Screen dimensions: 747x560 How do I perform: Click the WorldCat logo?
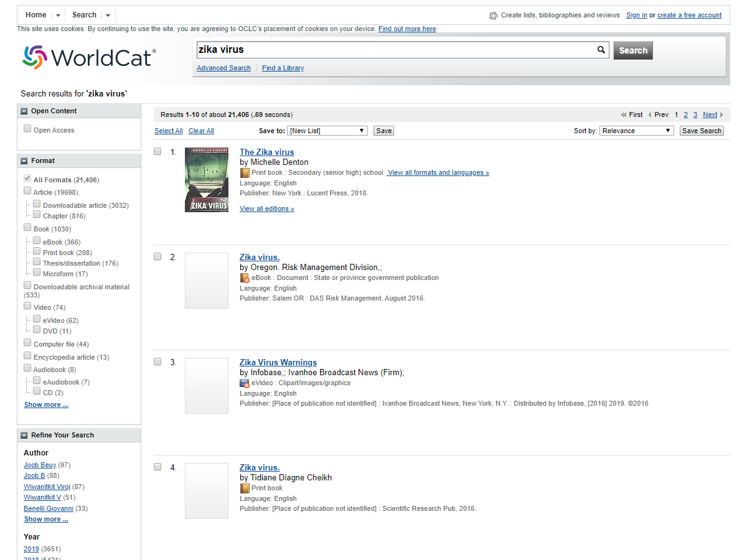coord(89,57)
